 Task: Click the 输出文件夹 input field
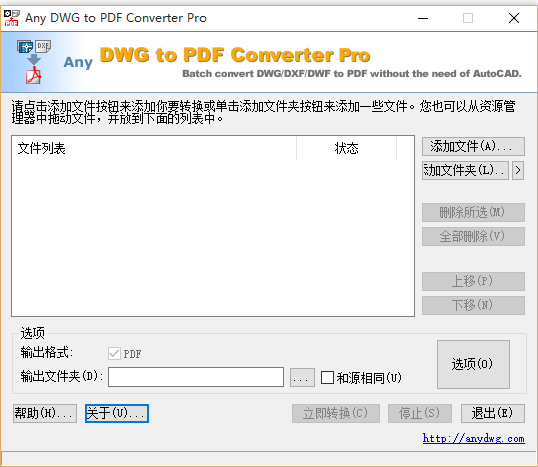coord(196,377)
